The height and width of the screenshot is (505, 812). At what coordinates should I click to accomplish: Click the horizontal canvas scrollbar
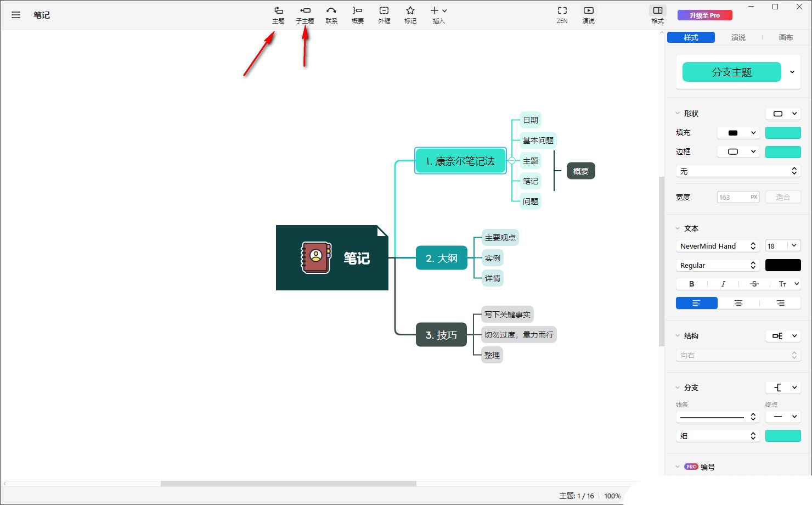point(289,484)
